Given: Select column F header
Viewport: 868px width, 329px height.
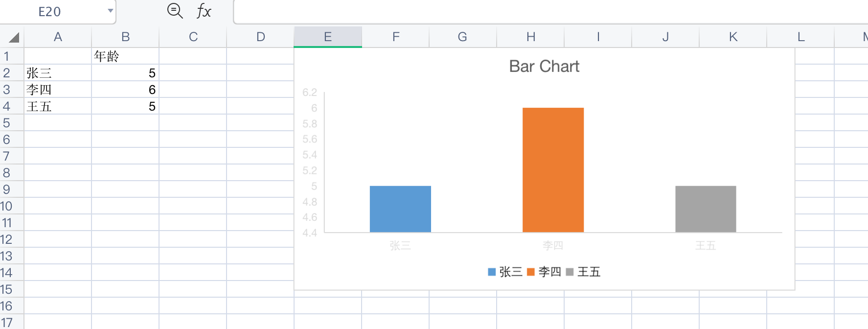Looking at the screenshot, I should pyautogui.click(x=395, y=37).
